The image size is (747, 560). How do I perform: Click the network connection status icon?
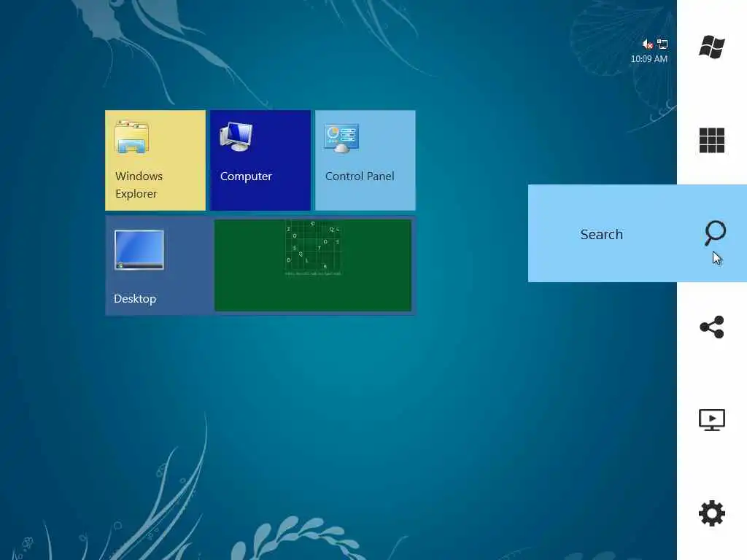click(x=662, y=44)
